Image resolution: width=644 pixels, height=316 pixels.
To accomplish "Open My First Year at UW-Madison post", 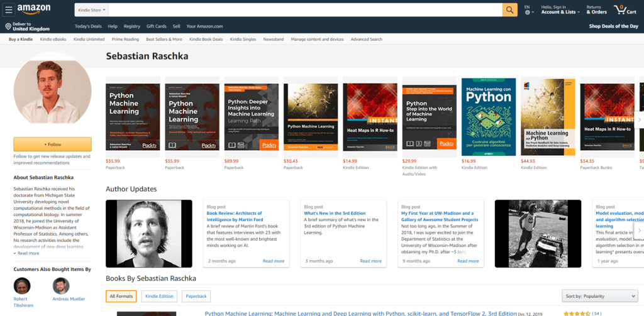I will click(x=440, y=216).
